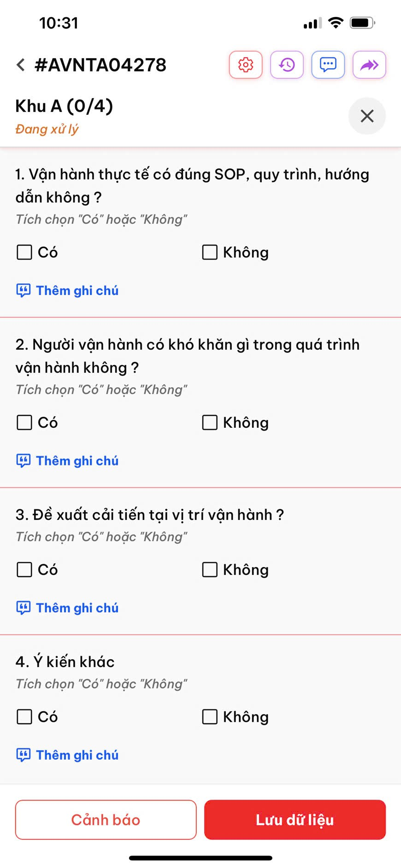This screenshot has height=868, width=401.
Task: Check "Có" for question 2
Action: click(24, 422)
